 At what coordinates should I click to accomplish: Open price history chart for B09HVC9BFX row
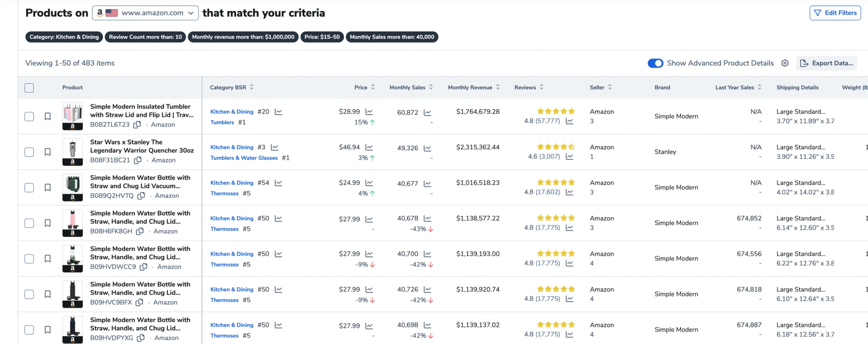coord(369,290)
